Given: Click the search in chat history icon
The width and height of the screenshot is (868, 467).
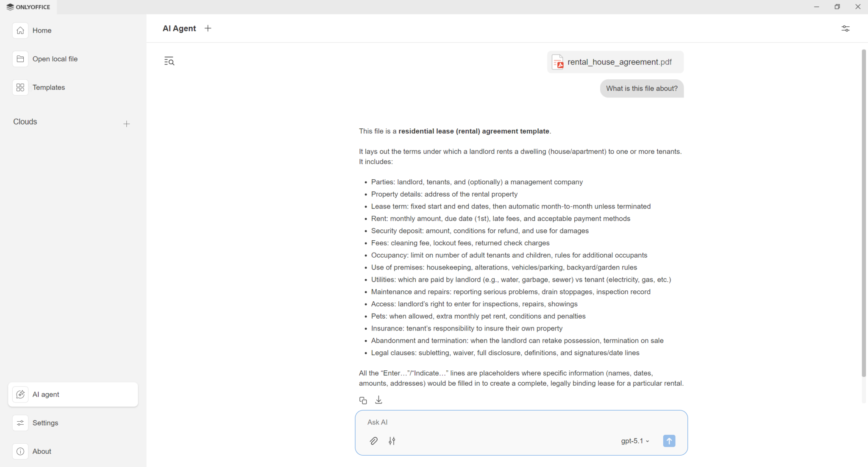Looking at the screenshot, I should click(168, 61).
